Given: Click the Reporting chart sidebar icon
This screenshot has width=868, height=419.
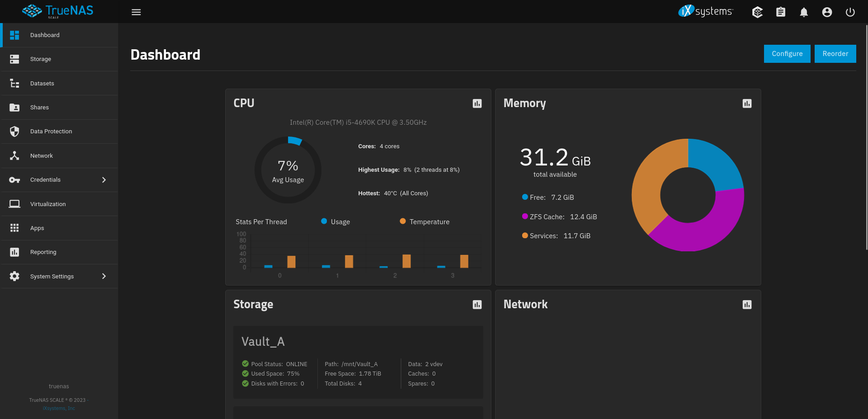Looking at the screenshot, I should [14, 252].
